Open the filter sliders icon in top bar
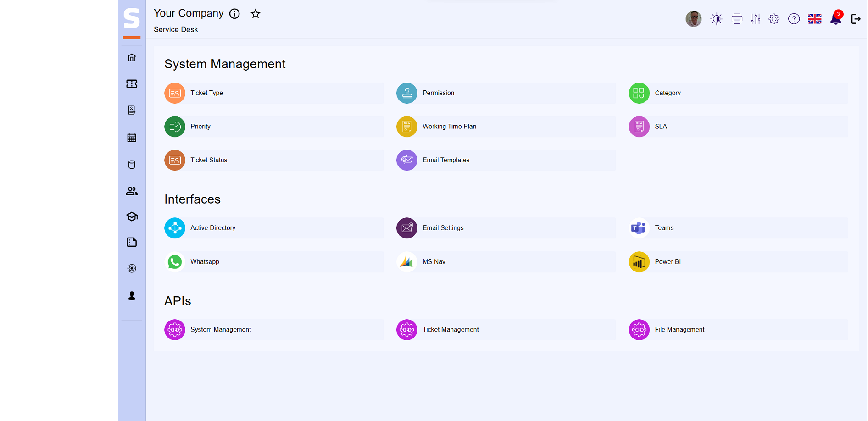Screen dimensions: 868x421 pos(756,19)
